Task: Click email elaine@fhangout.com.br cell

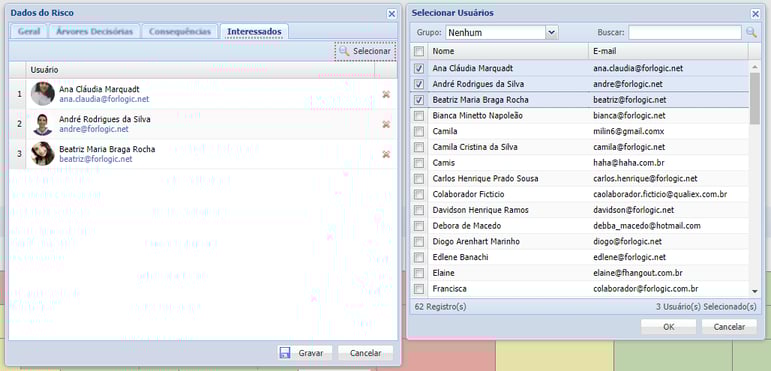Action: click(637, 273)
